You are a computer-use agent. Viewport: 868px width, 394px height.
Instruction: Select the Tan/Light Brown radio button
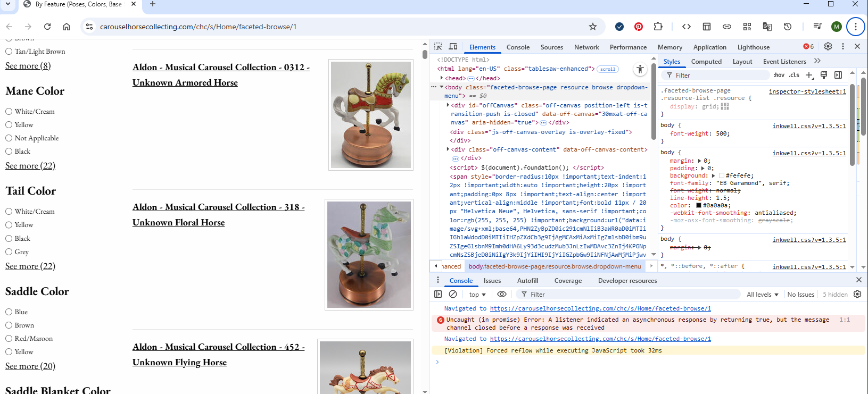pyautogui.click(x=9, y=52)
